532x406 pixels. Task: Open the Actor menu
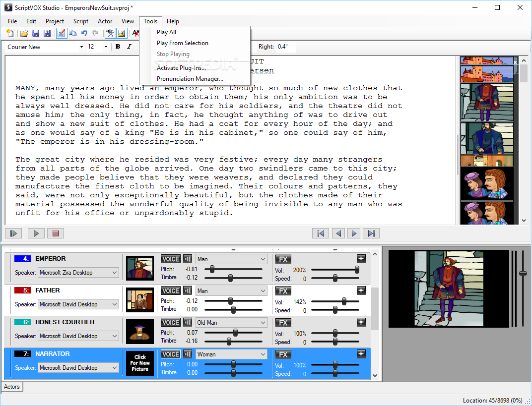click(105, 21)
